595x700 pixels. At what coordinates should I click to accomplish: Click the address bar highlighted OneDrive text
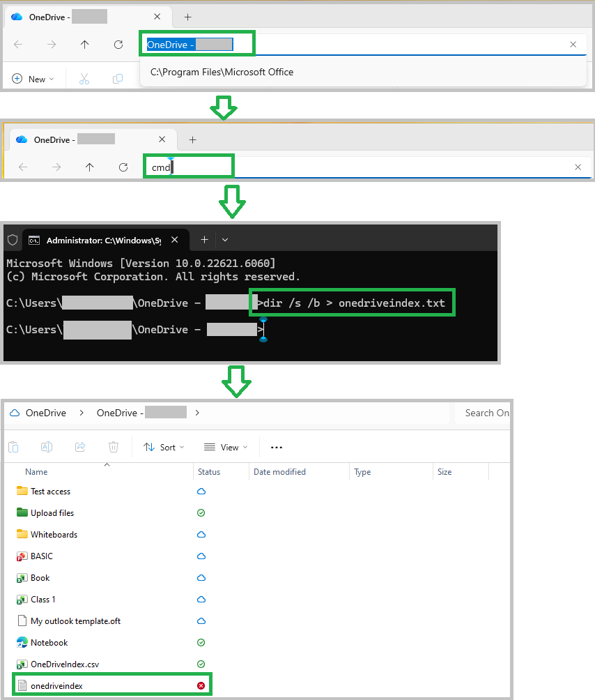190,44
